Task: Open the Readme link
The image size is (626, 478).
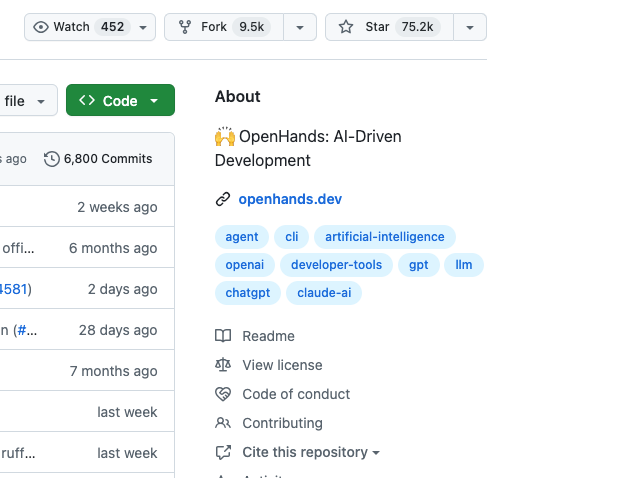Action: click(x=268, y=336)
